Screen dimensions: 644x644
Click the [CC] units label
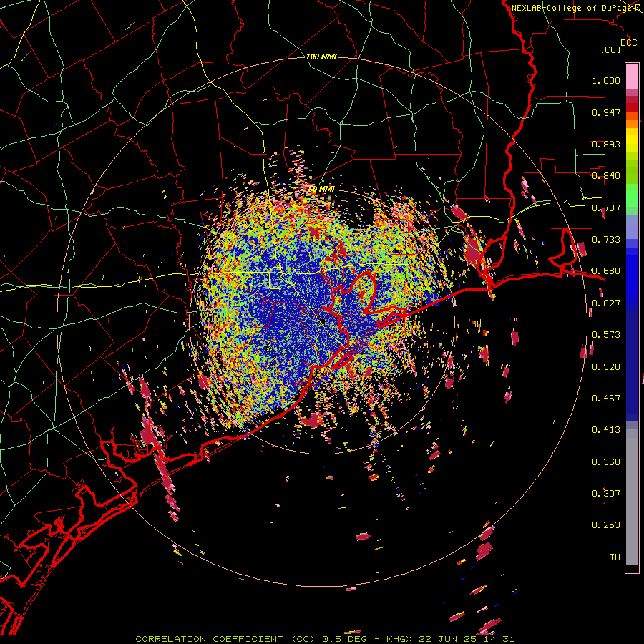(x=610, y=49)
